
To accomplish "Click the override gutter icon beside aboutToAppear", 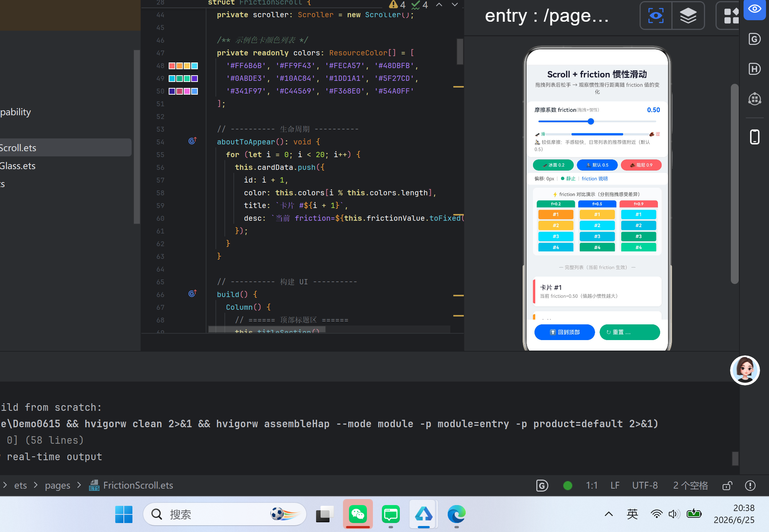I will [x=192, y=141].
